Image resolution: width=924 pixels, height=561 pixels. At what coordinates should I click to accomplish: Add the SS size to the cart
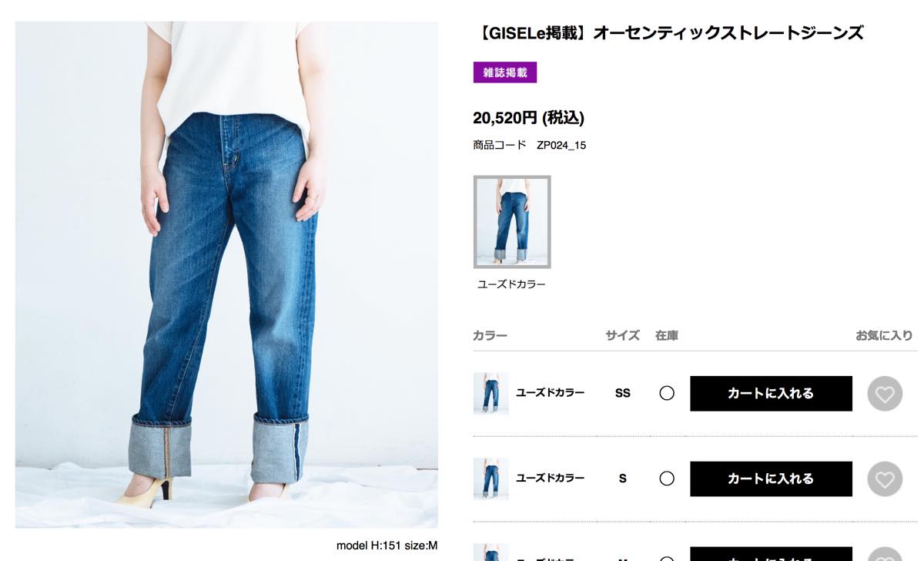pos(771,393)
